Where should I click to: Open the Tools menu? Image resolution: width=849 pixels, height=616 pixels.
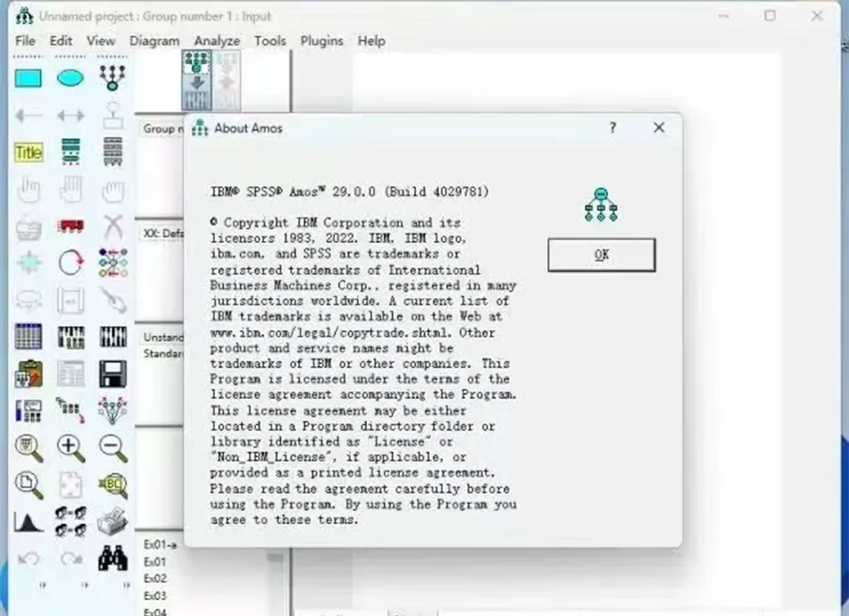270,40
